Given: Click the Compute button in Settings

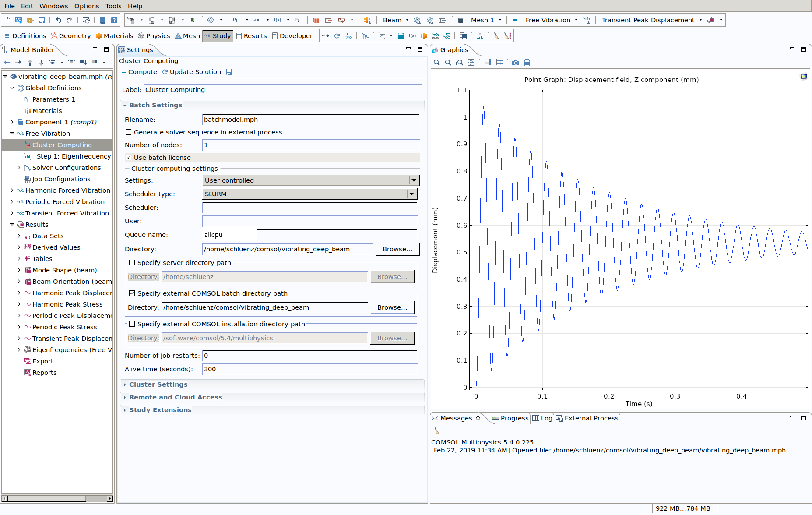Looking at the screenshot, I should click(139, 72).
